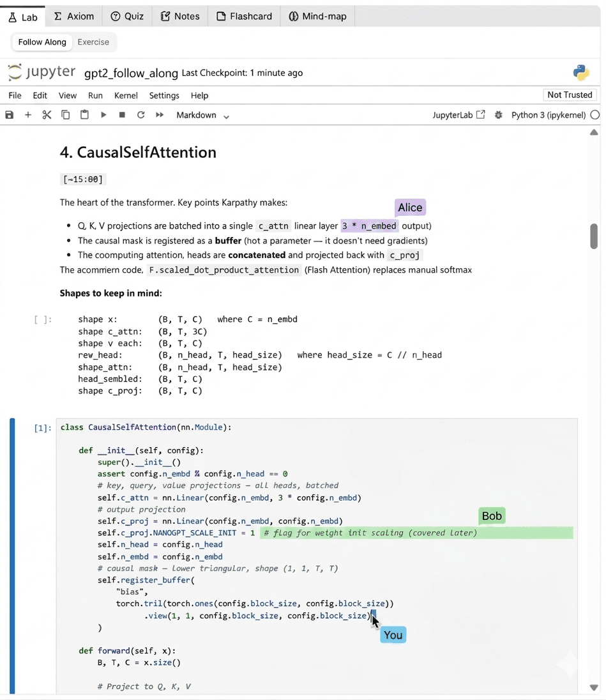
Task: Open the Help menu
Action: pos(199,96)
